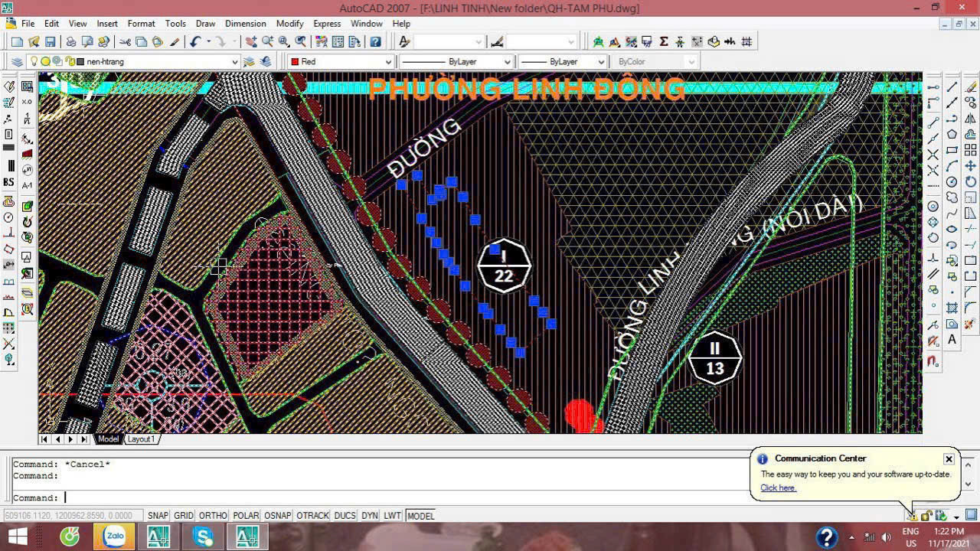The width and height of the screenshot is (980, 551).
Task: Click the Save drawing icon
Action: (x=51, y=42)
